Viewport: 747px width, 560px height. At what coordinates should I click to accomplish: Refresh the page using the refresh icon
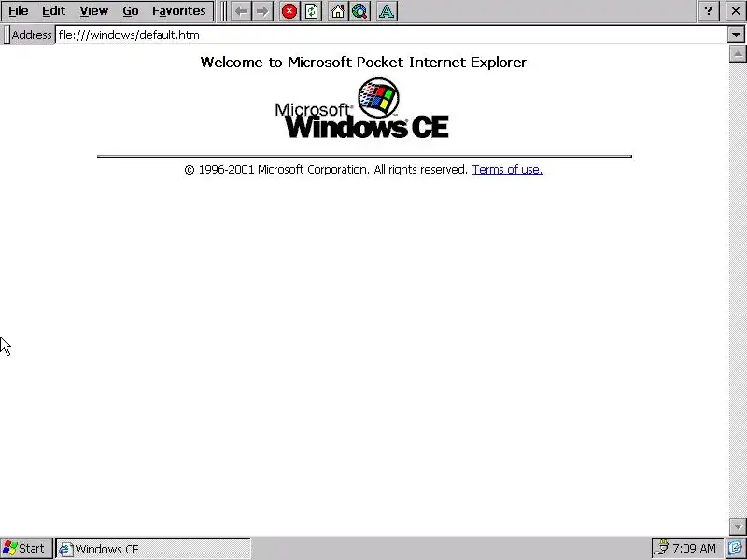[312, 11]
